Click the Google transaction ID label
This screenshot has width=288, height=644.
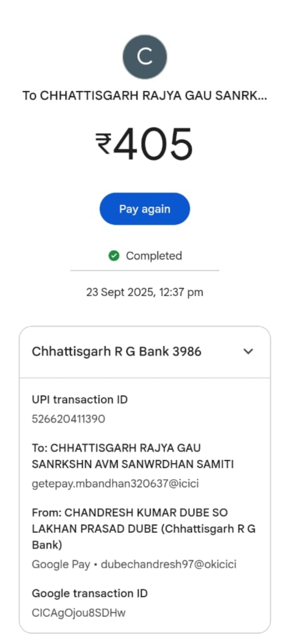(90, 593)
